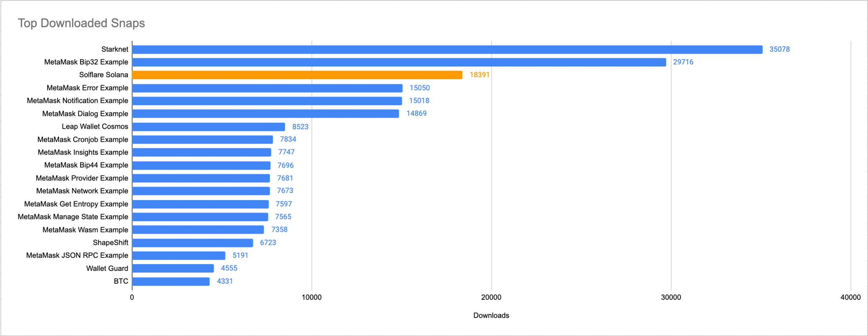Click the Wallet Guard bar
This screenshot has height=336, width=868.
point(173,269)
